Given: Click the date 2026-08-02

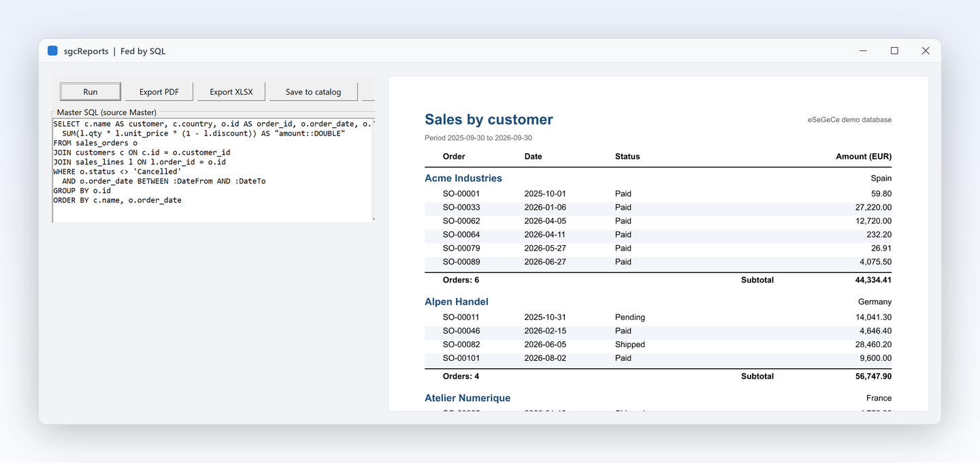Looking at the screenshot, I should pos(545,358).
